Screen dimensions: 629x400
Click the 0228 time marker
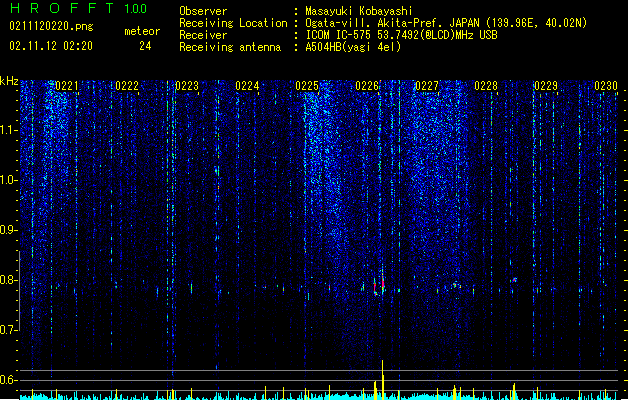[x=486, y=86]
